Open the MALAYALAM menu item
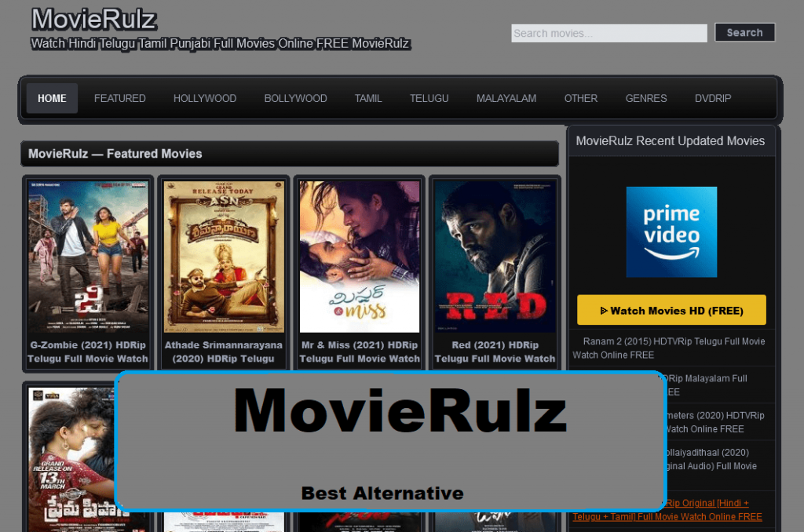Image resolution: width=804 pixels, height=532 pixels. (x=506, y=98)
